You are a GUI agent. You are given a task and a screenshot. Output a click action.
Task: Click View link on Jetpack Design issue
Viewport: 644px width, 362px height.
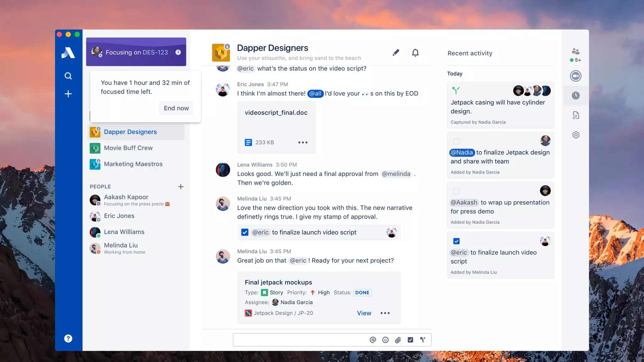pos(364,313)
